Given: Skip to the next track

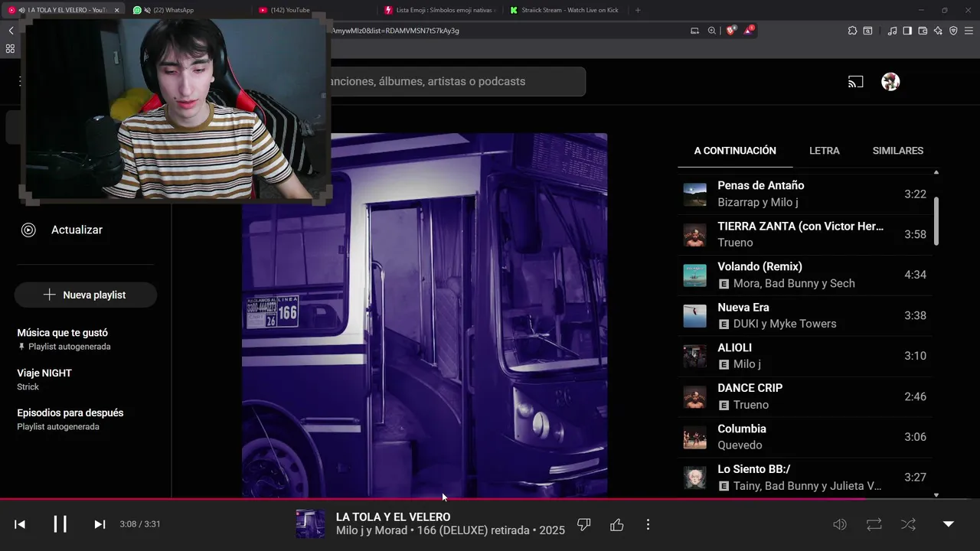Looking at the screenshot, I should tap(100, 524).
